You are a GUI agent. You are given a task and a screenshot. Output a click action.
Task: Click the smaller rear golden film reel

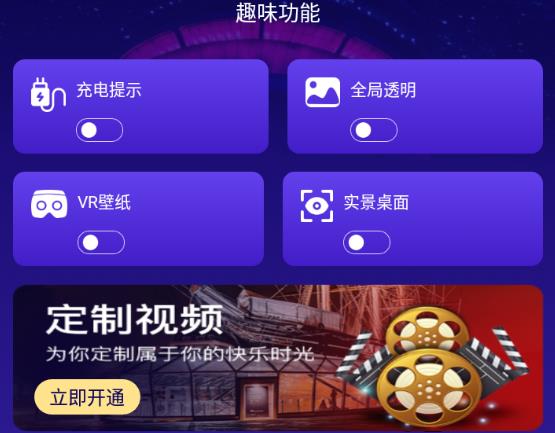pos(427,332)
